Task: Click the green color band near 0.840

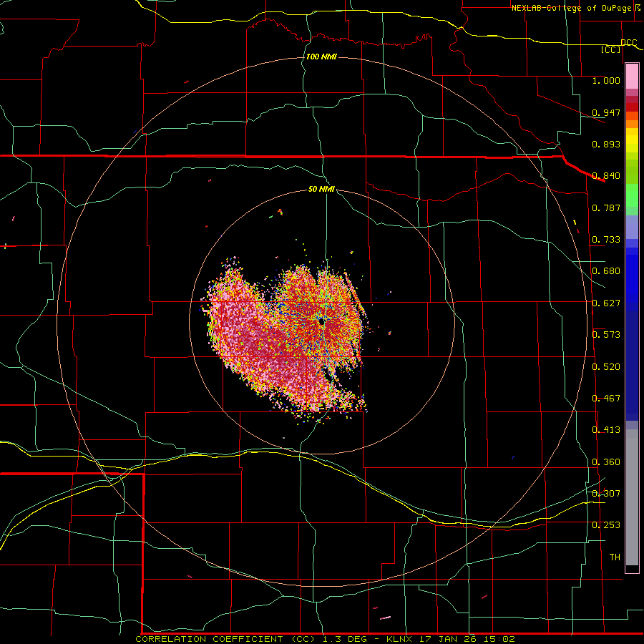Action: 632,172
